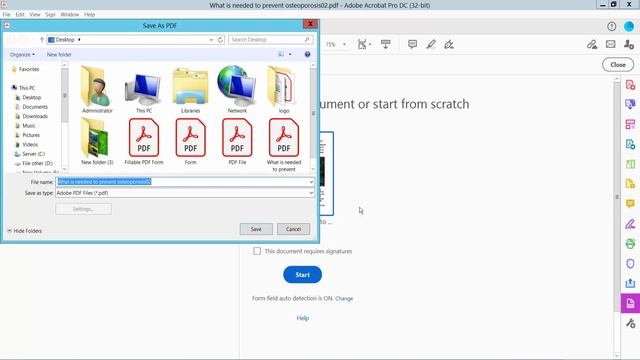Open the Share upload tool in sidebar

[630, 283]
